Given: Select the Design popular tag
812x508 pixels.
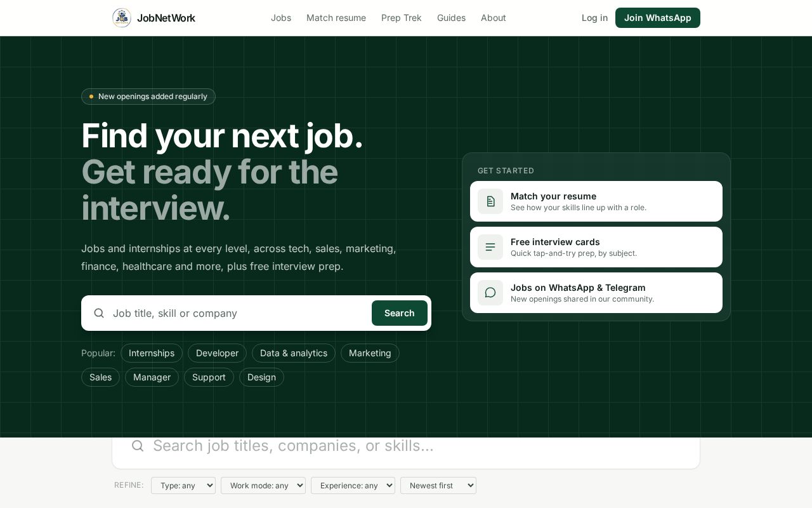Looking at the screenshot, I should point(261,377).
